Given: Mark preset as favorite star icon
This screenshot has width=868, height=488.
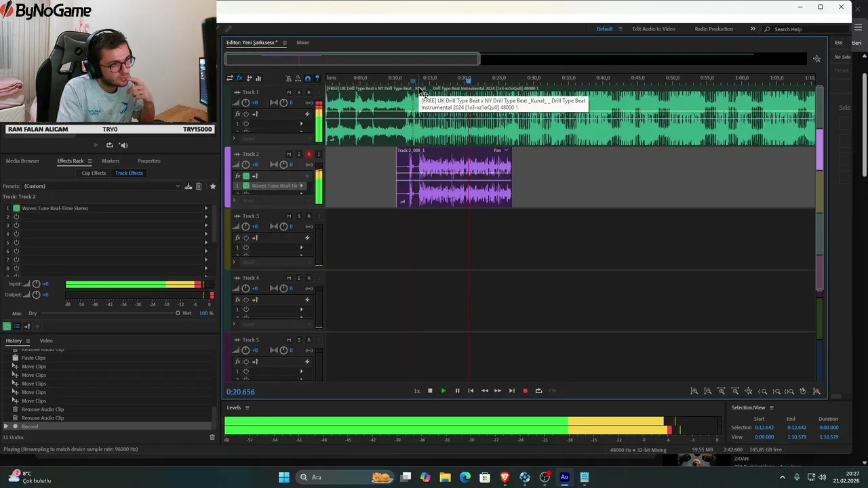Looking at the screenshot, I should [x=213, y=186].
